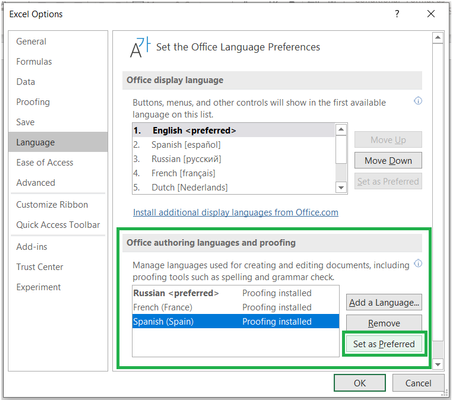
Task: Select the Language category
Action: click(58, 142)
